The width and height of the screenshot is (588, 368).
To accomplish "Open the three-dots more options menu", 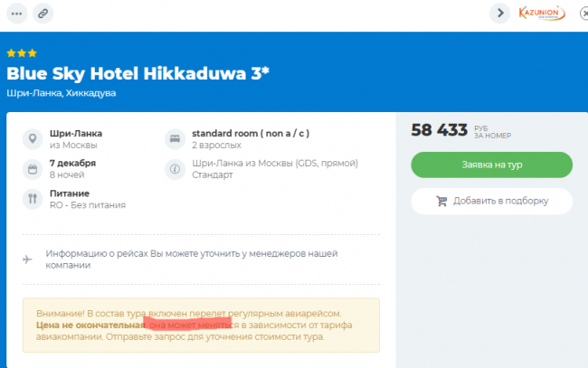I will pyautogui.click(x=17, y=13).
